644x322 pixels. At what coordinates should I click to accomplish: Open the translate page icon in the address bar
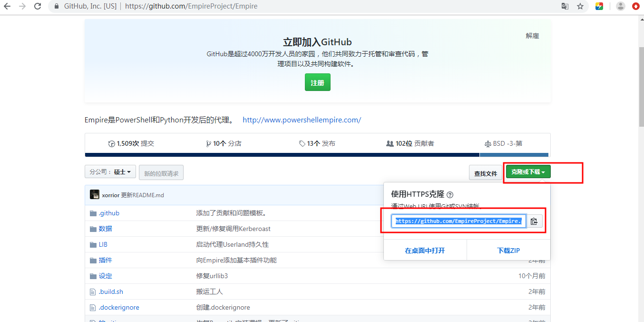coord(565,6)
